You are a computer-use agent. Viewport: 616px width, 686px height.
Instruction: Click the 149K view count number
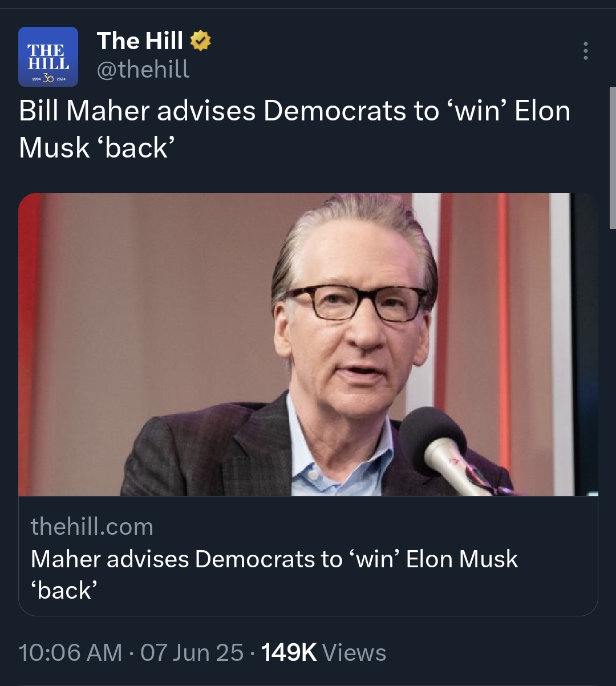[289, 652]
